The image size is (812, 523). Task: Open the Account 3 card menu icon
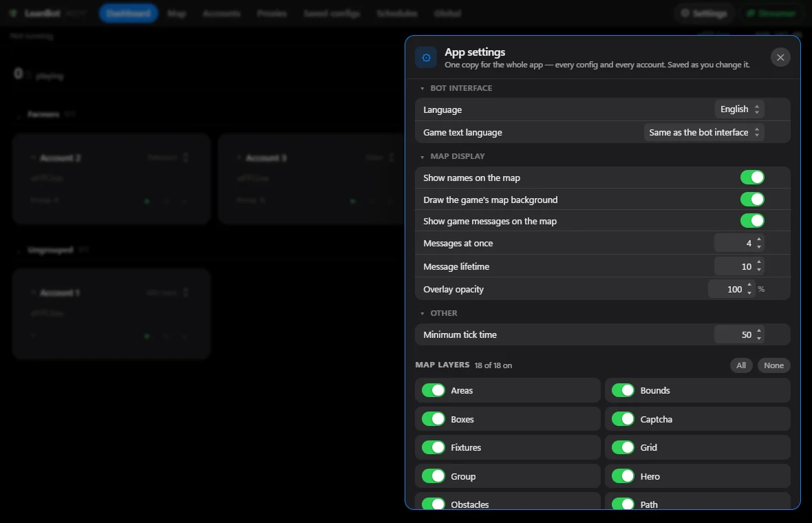tap(392, 158)
